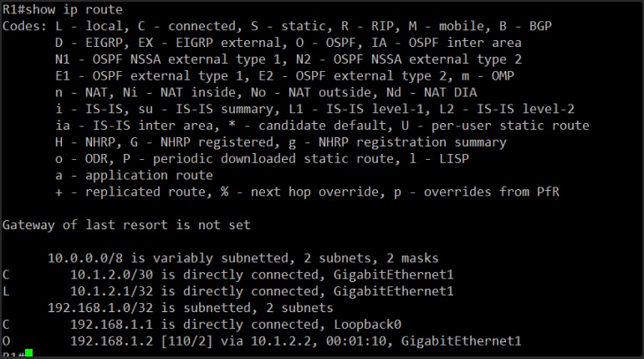Click 'Gateway of last resort is not set'
This screenshot has height=359, width=644.
(126, 225)
